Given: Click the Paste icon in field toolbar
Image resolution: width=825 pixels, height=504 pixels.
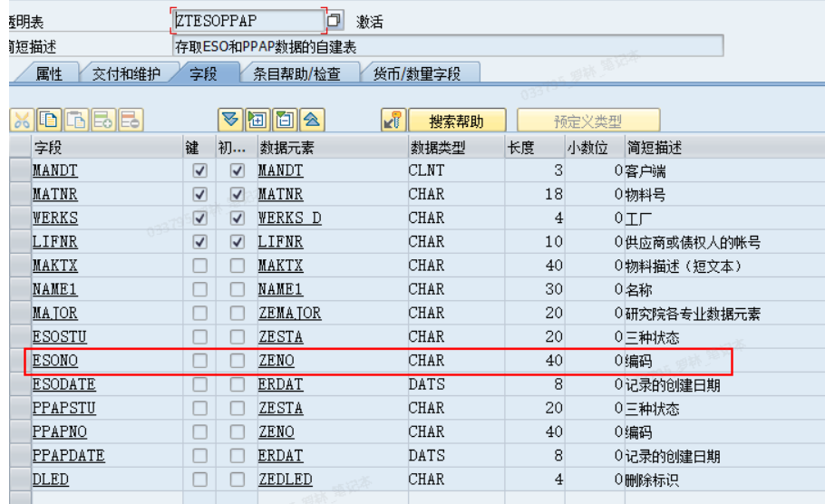Looking at the screenshot, I should tap(76, 121).
